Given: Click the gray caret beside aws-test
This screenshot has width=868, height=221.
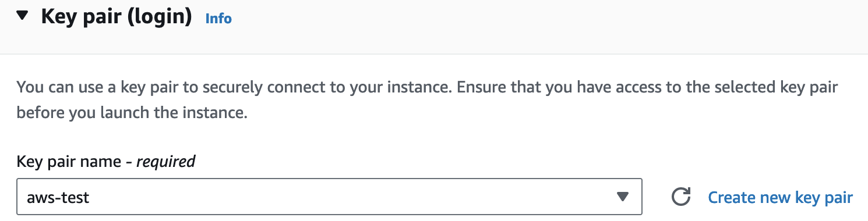Looking at the screenshot, I should click(623, 197).
